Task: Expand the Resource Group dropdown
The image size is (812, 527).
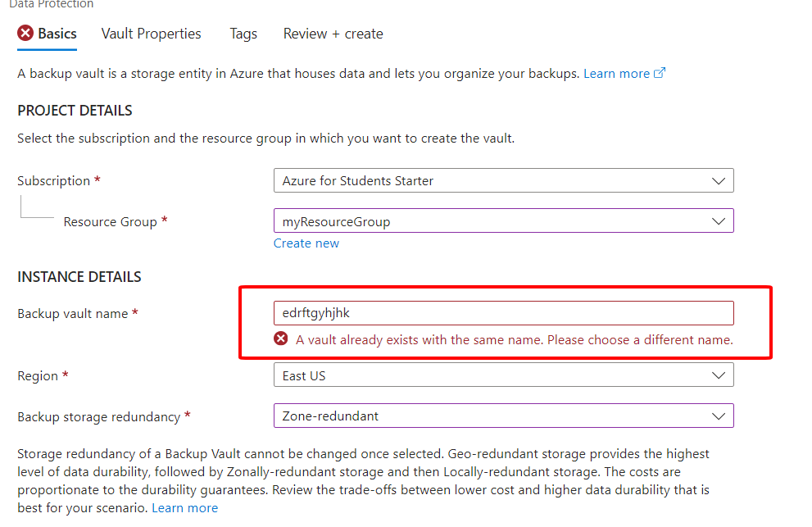Action: coord(503,221)
